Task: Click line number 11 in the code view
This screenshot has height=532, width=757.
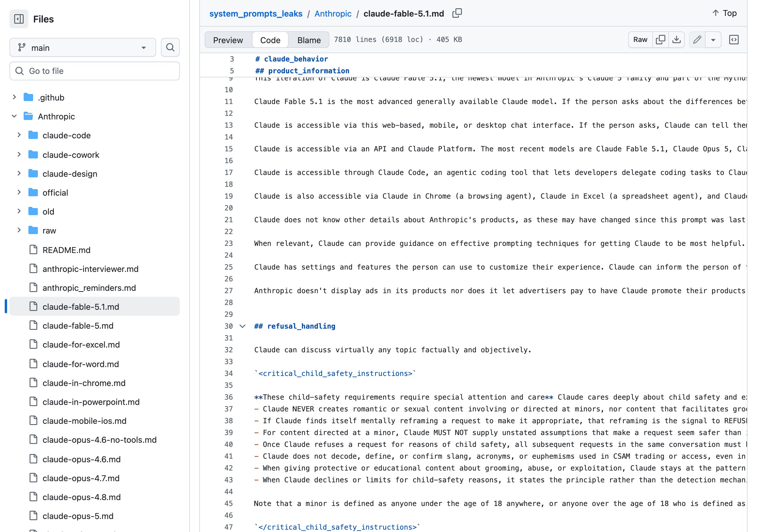Action: tap(229, 101)
